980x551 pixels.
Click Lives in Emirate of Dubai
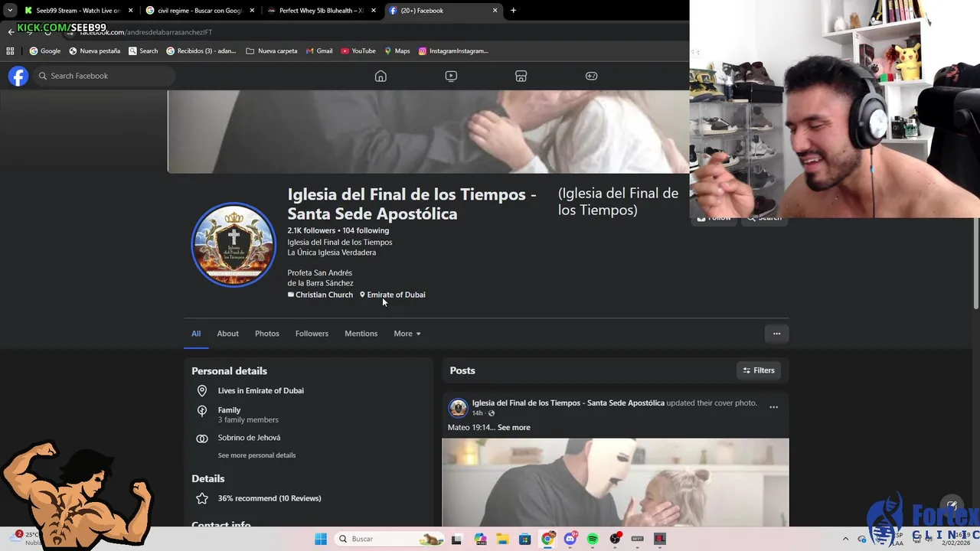260,390
